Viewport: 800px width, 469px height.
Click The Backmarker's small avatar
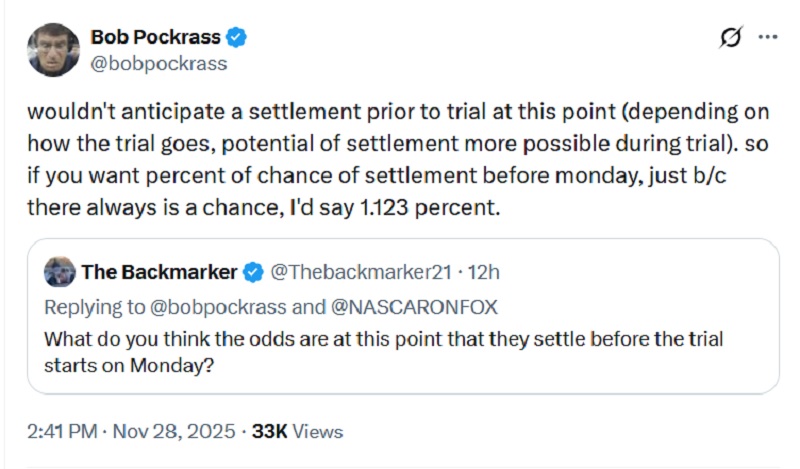pos(60,272)
